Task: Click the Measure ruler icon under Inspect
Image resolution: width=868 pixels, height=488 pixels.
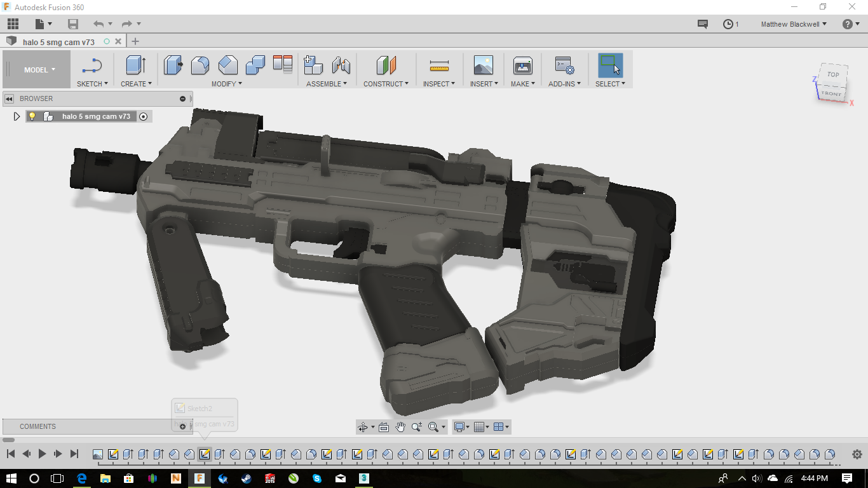Action: click(439, 65)
